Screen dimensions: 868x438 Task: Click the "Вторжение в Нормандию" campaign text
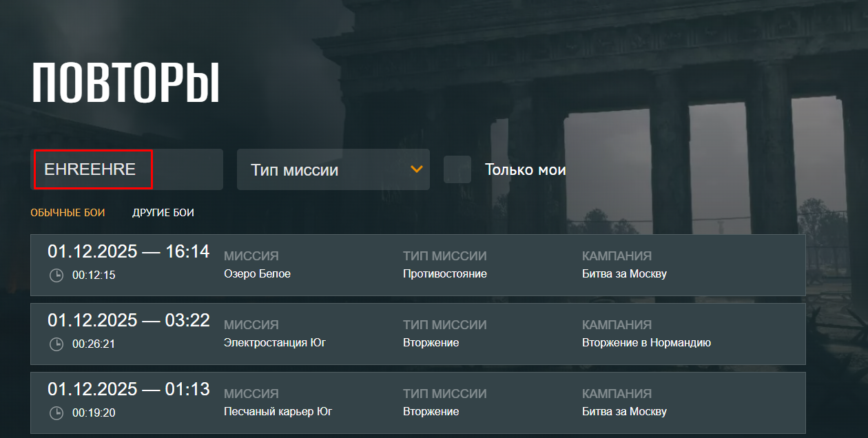coord(646,343)
